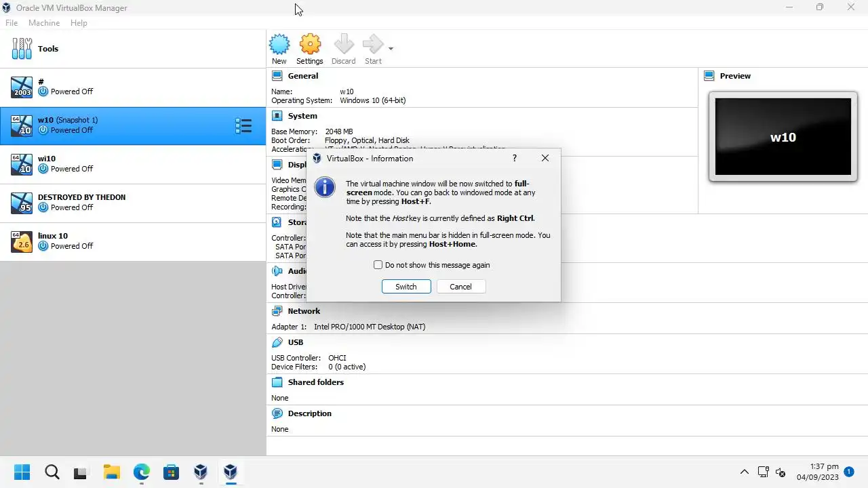Click the Switch button
The width and height of the screenshot is (868, 488).
click(406, 287)
